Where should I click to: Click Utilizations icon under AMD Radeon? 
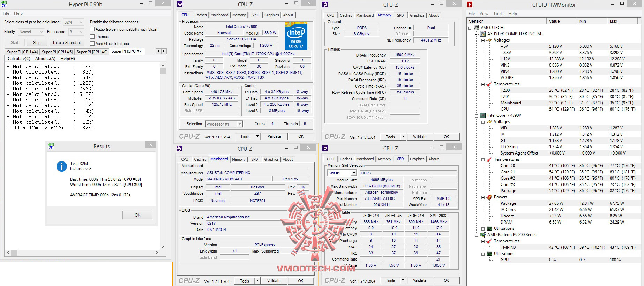tap(489, 254)
